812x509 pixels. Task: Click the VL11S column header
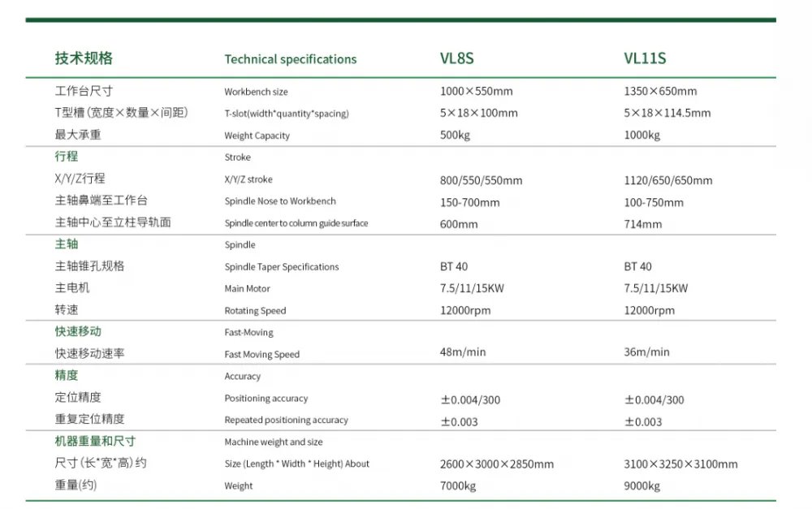point(645,58)
